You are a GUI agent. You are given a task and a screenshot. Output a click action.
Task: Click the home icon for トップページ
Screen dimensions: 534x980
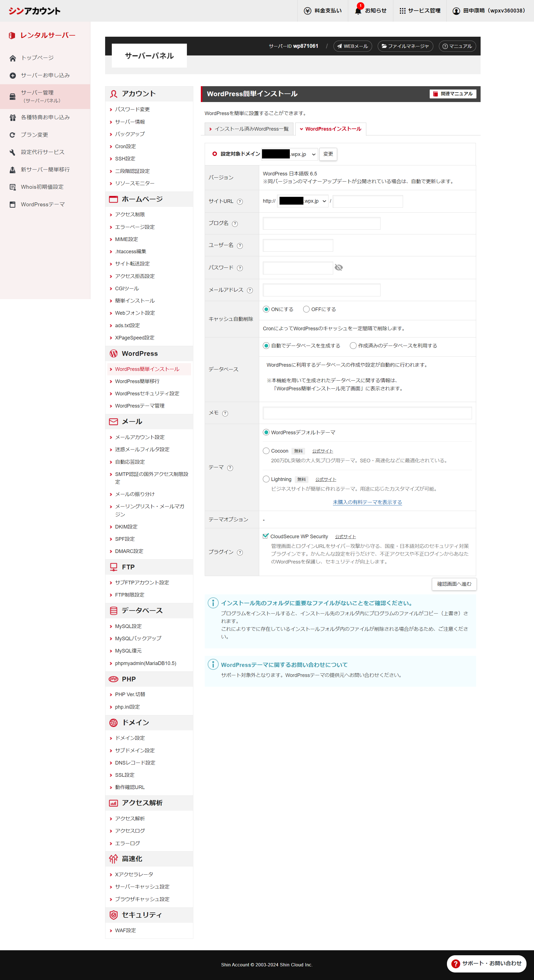[x=13, y=58]
